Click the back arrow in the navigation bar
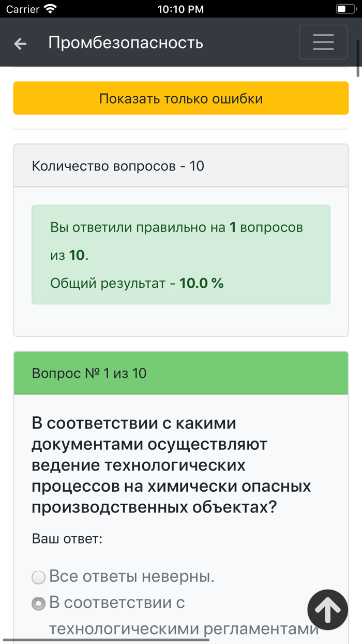Image resolution: width=362 pixels, height=644 pixels. [x=19, y=43]
